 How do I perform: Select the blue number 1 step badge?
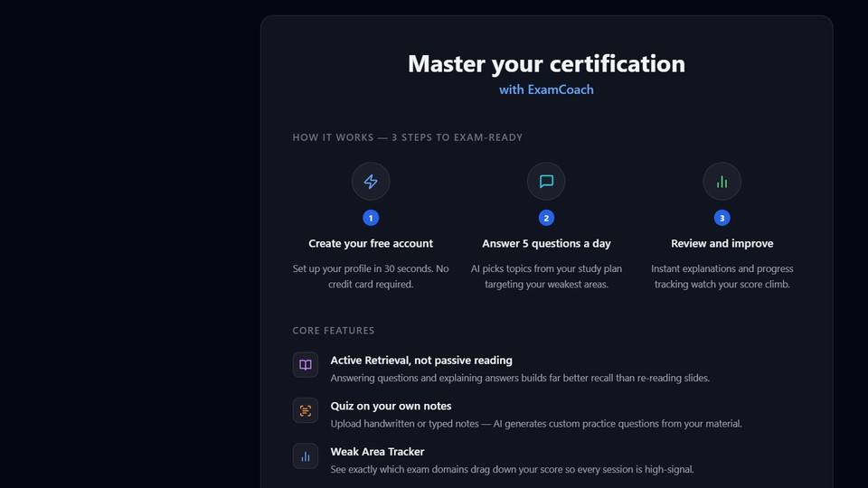coord(371,218)
